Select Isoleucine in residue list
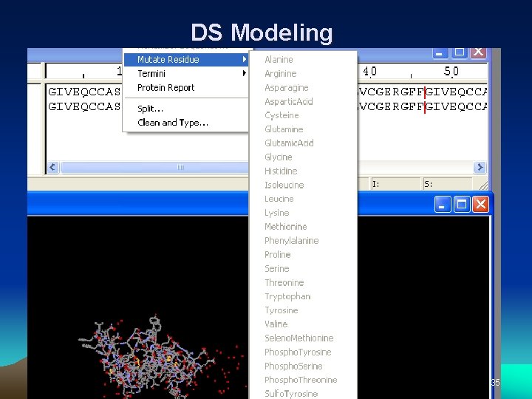 [x=284, y=185]
